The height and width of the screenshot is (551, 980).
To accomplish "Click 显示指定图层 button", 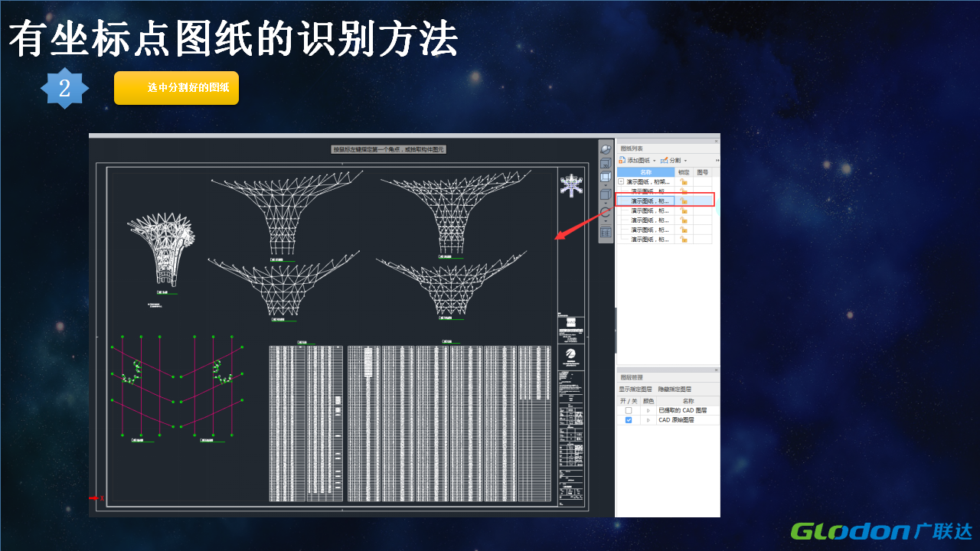I will point(635,390).
